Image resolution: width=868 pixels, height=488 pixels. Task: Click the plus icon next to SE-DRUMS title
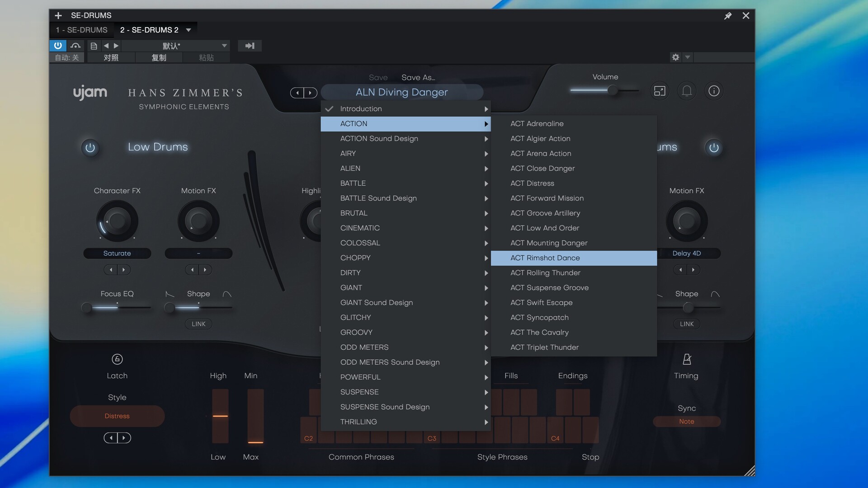click(x=58, y=15)
